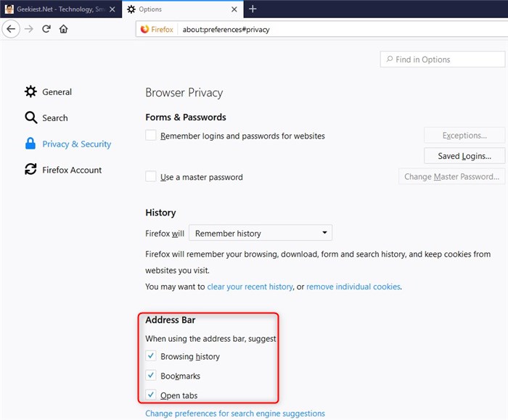
Task: Reload the page with the refresh icon
Action: click(x=46, y=29)
